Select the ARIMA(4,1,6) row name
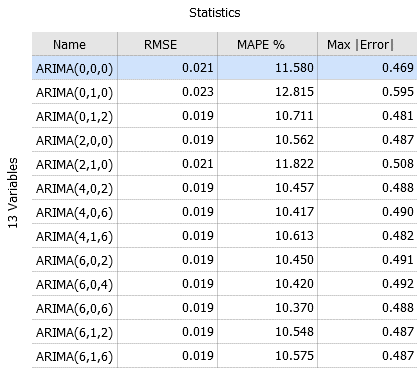 74,236
